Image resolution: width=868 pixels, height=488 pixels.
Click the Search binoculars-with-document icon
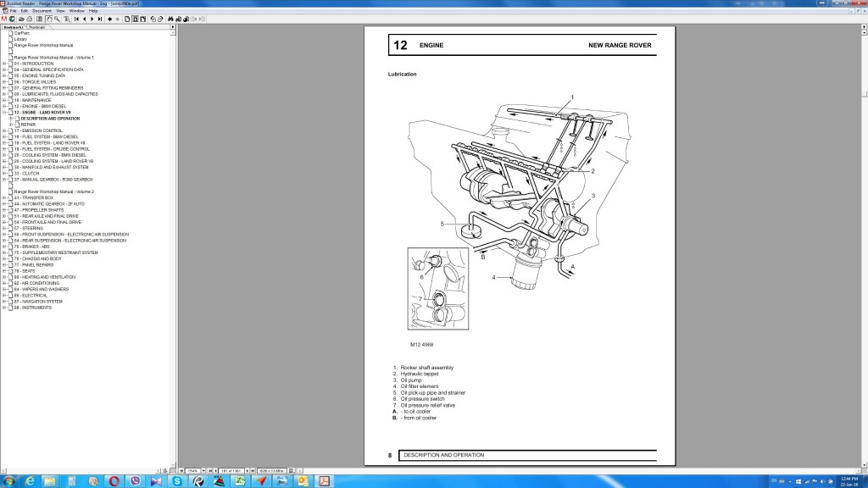pos(178,19)
